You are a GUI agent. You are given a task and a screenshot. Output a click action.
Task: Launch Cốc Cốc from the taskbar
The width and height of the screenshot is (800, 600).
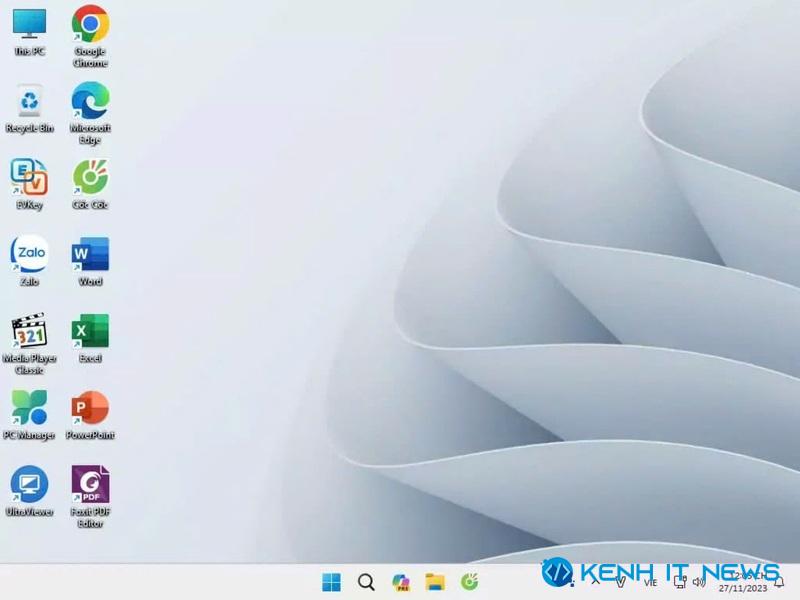[x=469, y=582]
